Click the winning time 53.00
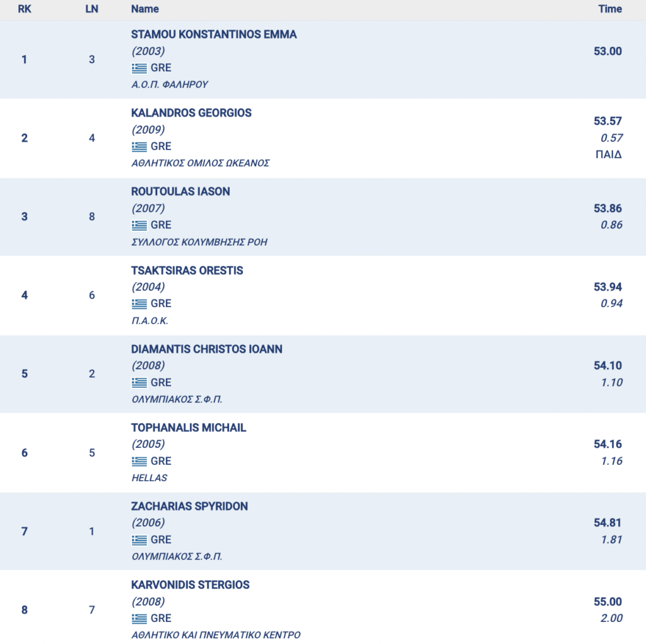The image size is (646, 644). pyautogui.click(x=608, y=51)
